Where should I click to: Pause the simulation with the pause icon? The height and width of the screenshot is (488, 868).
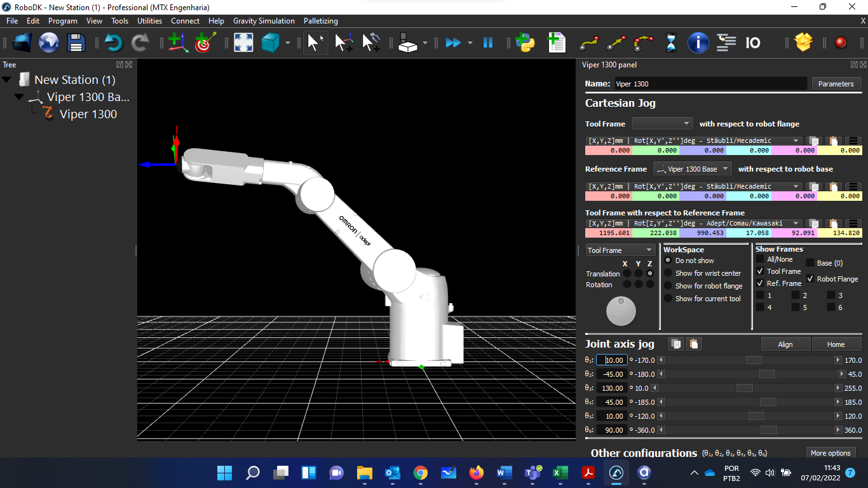[488, 43]
